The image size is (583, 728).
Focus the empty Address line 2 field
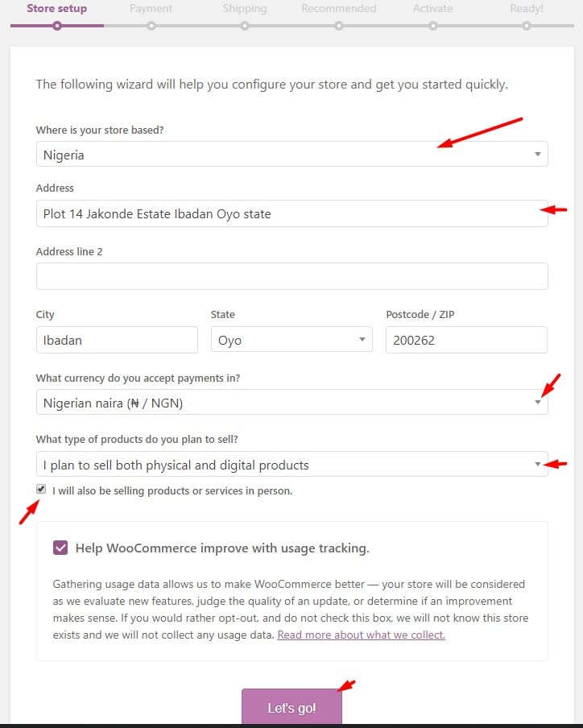tap(291, 276)
